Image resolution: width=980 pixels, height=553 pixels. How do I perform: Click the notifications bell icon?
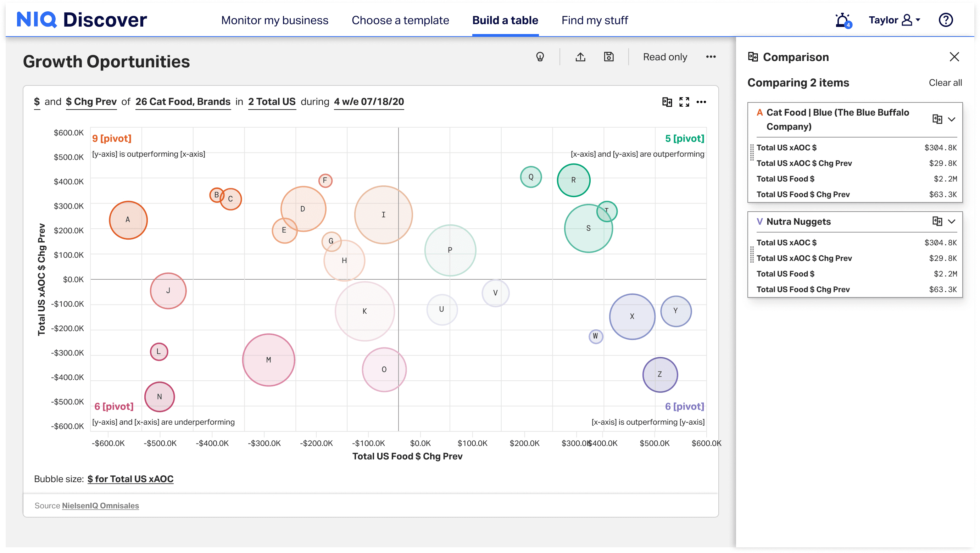(842, 20)
